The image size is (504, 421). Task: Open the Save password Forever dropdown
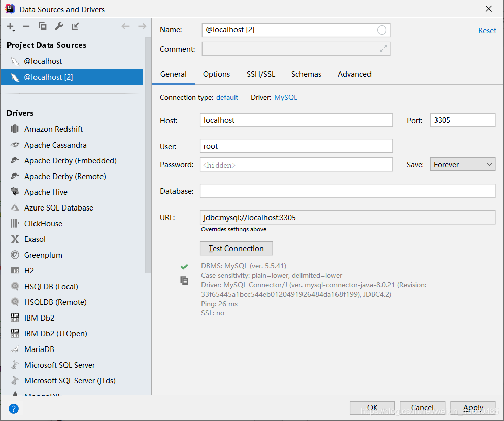[x=462, y=165]
